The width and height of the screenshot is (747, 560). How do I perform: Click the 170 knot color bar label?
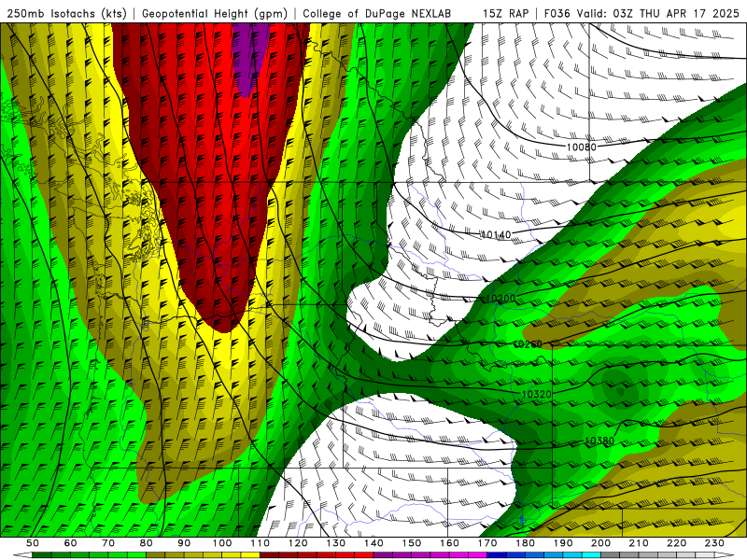(x=487, y=543)
